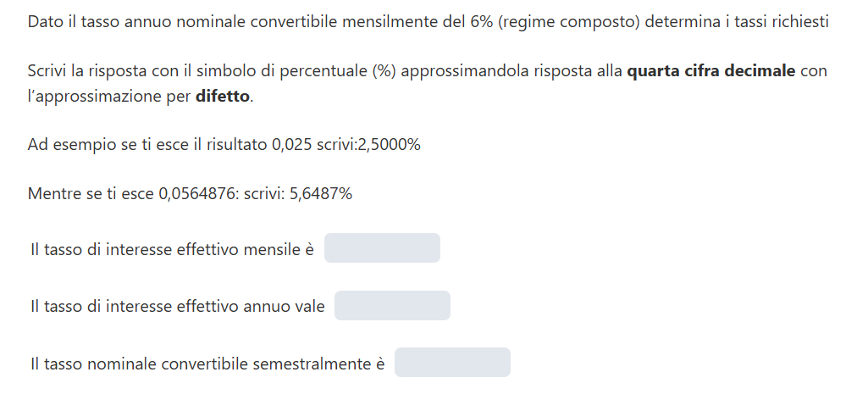Click the bold word "difetto"

tap(223, 97)
